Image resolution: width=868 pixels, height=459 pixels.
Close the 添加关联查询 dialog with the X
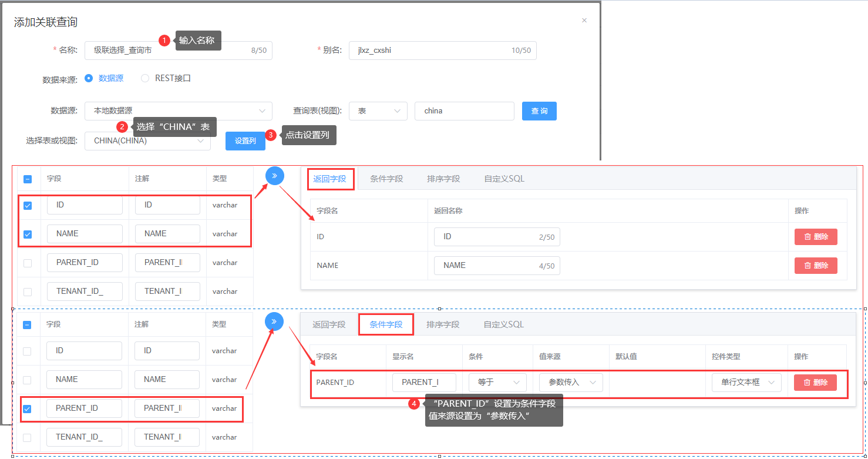(584, 21)
